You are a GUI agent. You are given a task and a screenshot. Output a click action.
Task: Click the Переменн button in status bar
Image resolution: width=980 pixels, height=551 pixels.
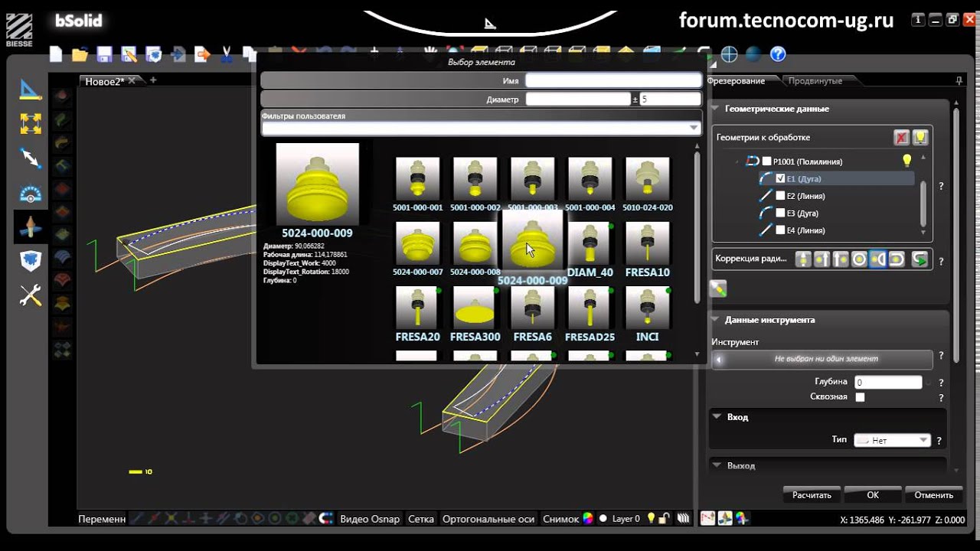102,519
